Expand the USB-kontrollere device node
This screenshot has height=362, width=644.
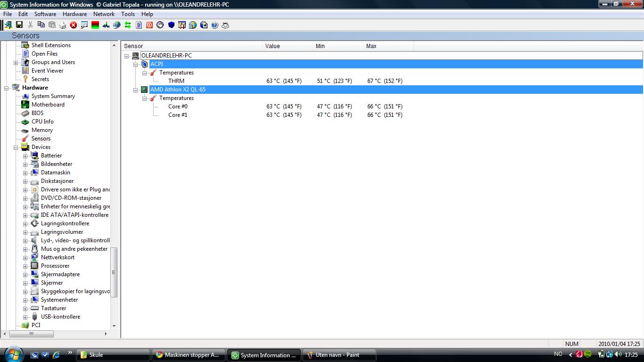25,317
